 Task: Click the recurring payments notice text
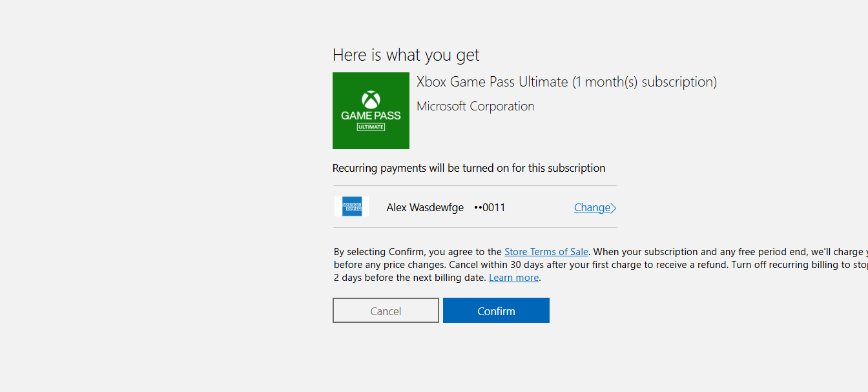click(469, 168)
